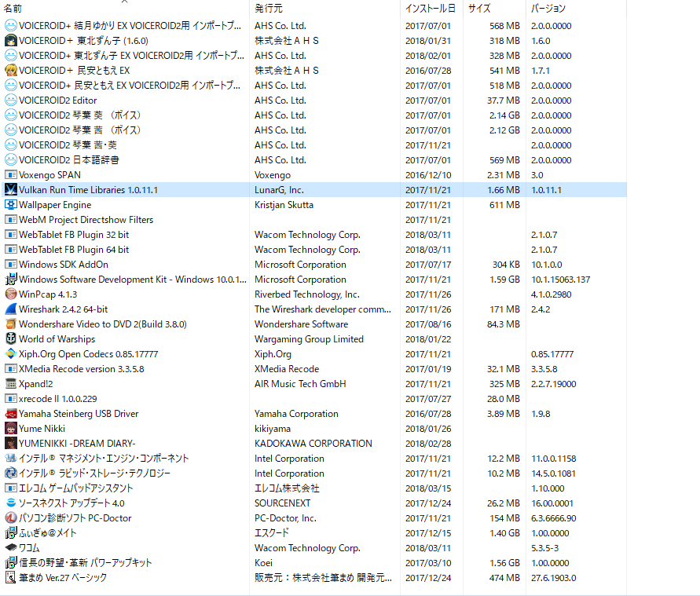Viewport: 700px width, 596px height.
Task: Click the パソコン診断ソフト PC-Doctor icon
Action: (x=11, y=518)
